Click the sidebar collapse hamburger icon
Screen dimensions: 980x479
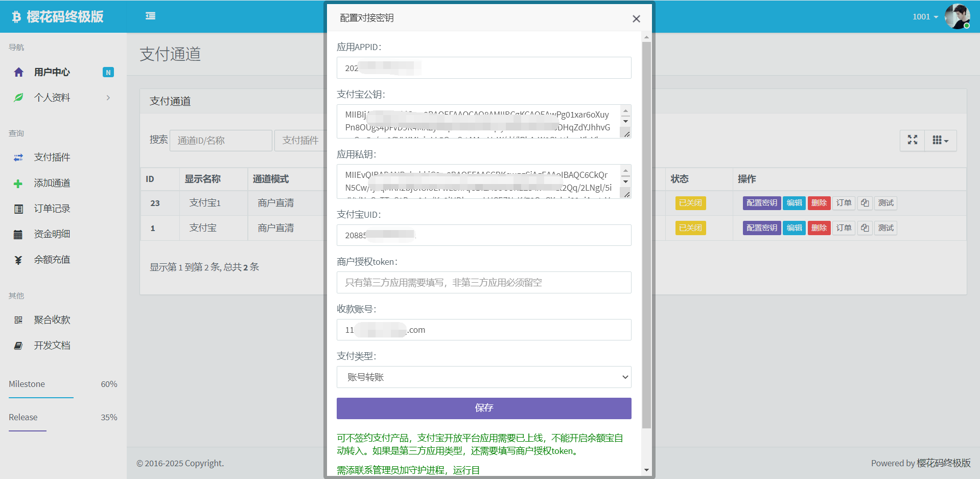pyautogui.click(x=150, y=16)
